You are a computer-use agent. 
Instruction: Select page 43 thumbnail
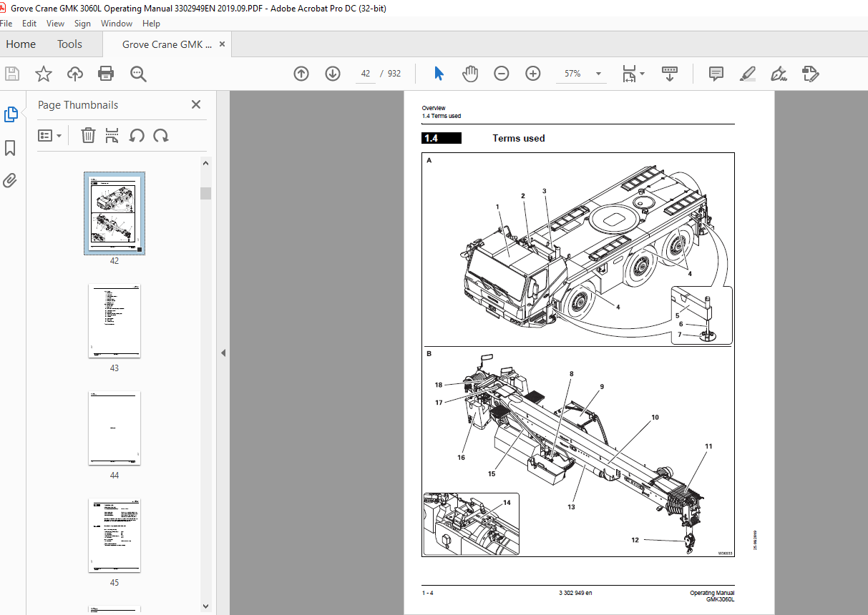tap(114, 320)
